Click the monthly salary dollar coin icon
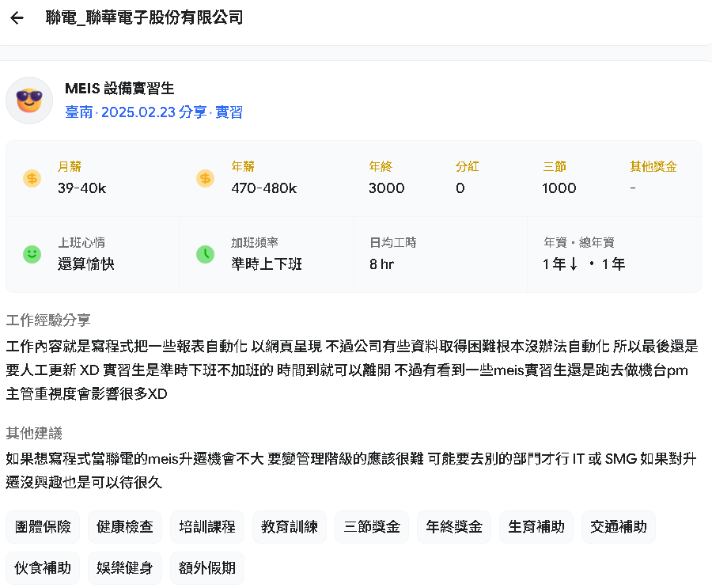Screen dimensions: 712x588 coord(32,179)
